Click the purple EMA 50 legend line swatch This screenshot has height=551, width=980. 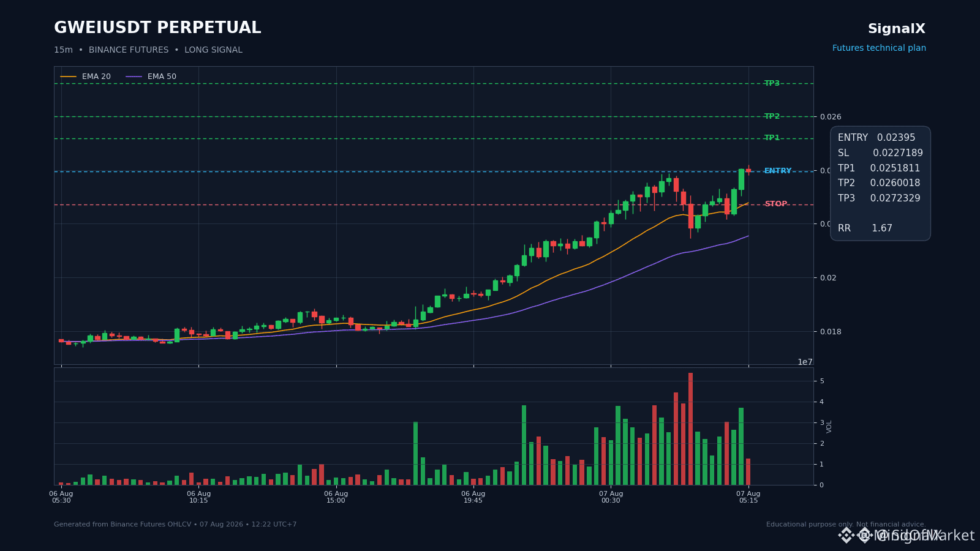pos(134,77)
